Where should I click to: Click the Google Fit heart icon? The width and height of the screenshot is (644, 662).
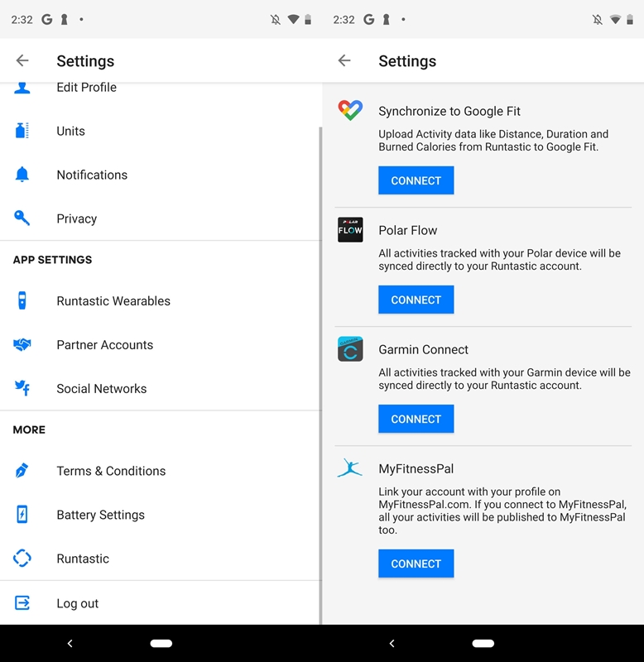(x=350, y=110)
